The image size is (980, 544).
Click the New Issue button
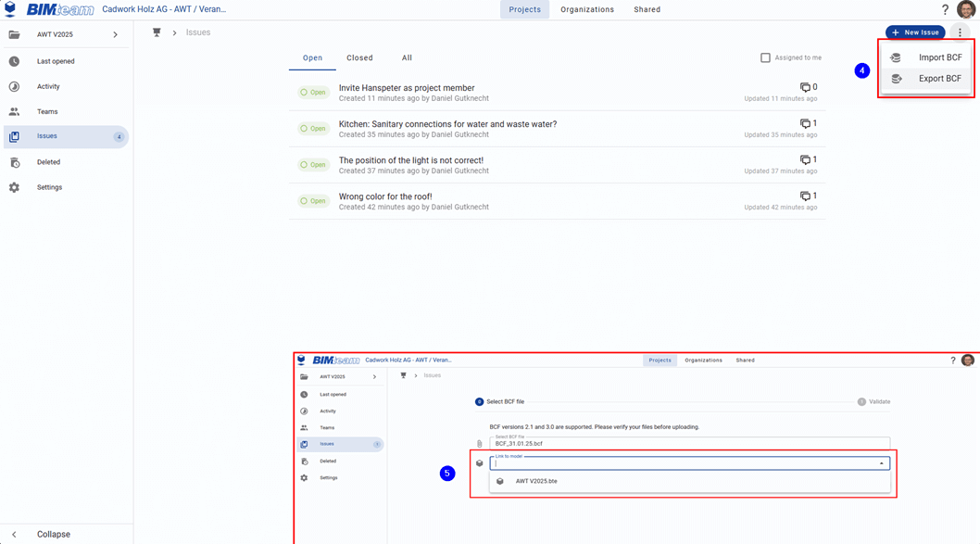tap(914, 32)
